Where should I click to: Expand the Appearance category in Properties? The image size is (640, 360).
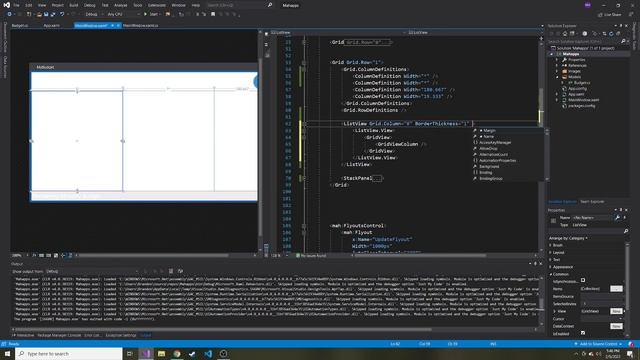[x=551, y=267]
